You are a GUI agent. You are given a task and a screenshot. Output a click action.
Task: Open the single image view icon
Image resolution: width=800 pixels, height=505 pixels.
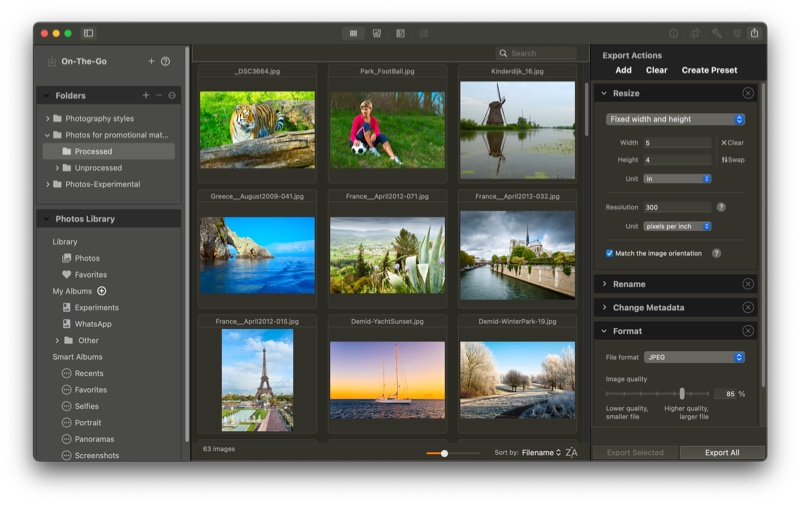click(x=423, y=33)
